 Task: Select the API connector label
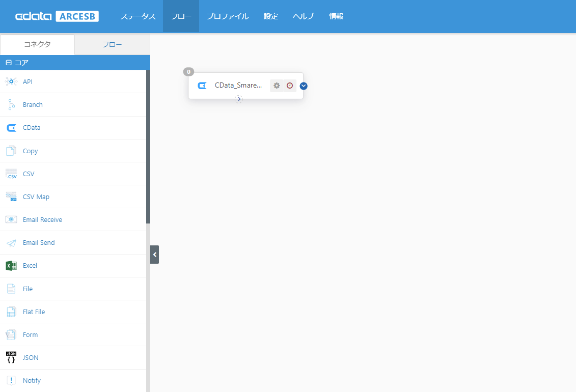click(28, 81)
